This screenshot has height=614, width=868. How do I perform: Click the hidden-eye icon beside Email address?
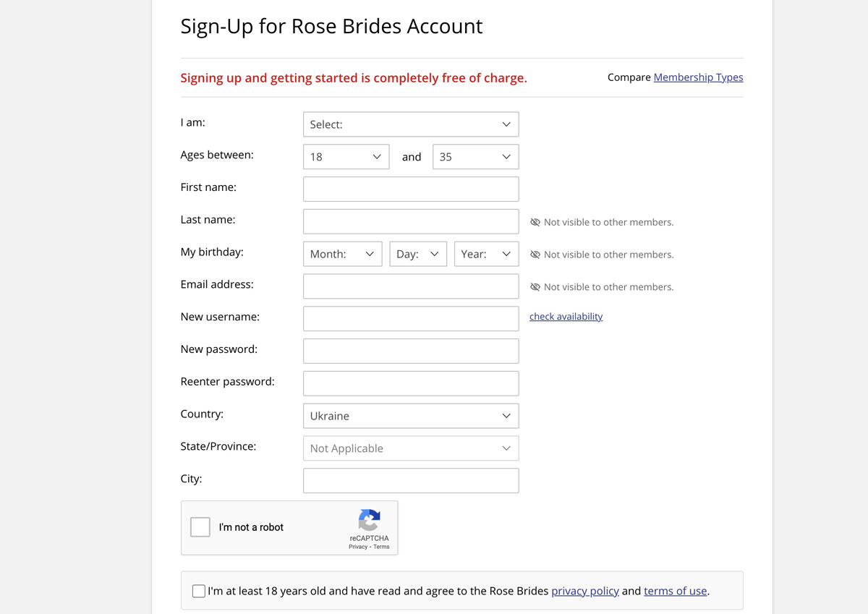[535, 287]
